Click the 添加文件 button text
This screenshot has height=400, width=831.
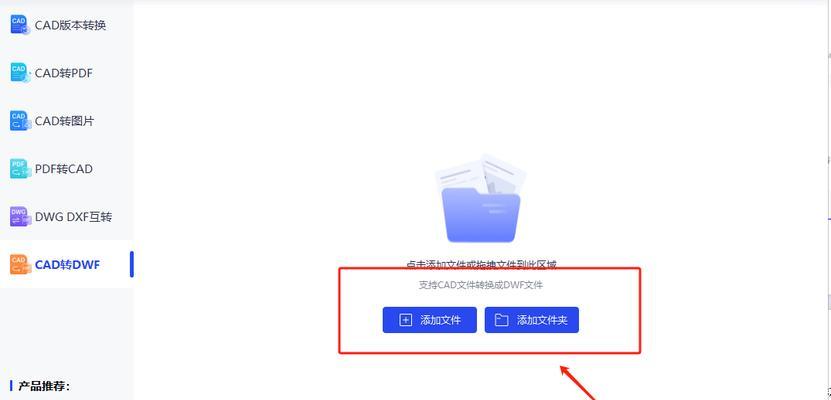pos(440,320)
